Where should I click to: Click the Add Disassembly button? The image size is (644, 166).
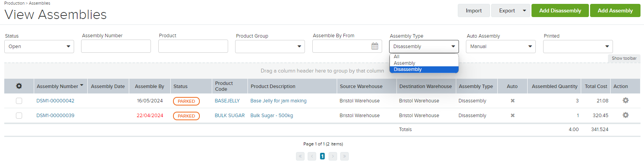pyautogui.click(x=560, y=10)
